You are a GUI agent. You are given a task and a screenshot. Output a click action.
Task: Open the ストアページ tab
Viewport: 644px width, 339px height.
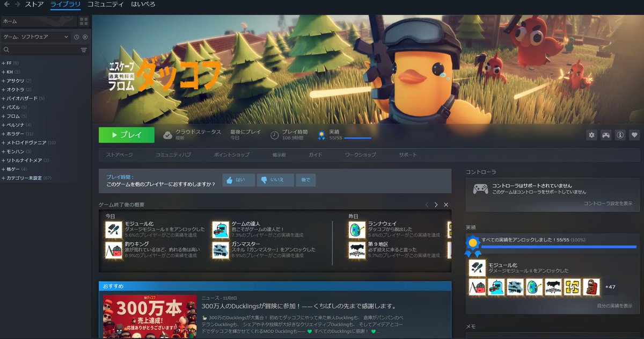(119, 155)
